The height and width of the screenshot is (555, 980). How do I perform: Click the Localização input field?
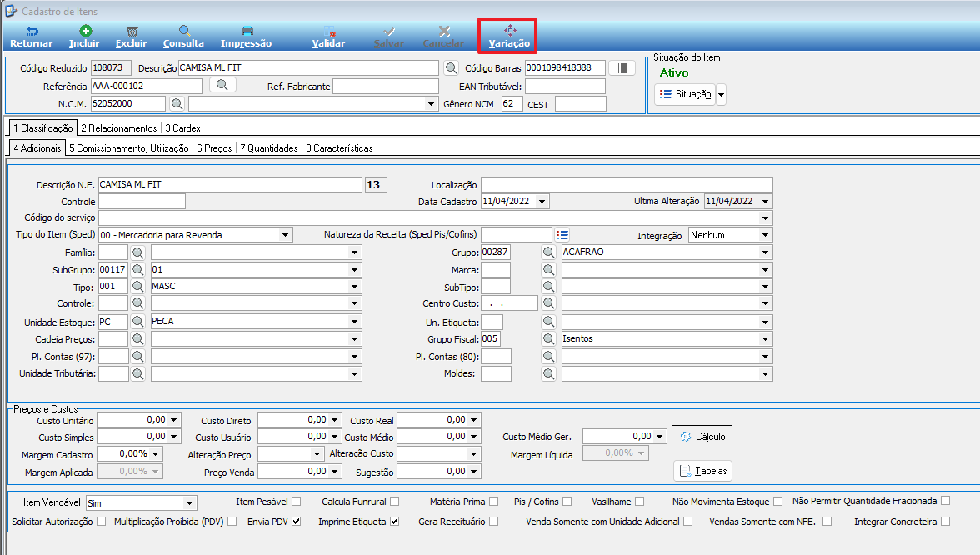(x=627, y=184)
